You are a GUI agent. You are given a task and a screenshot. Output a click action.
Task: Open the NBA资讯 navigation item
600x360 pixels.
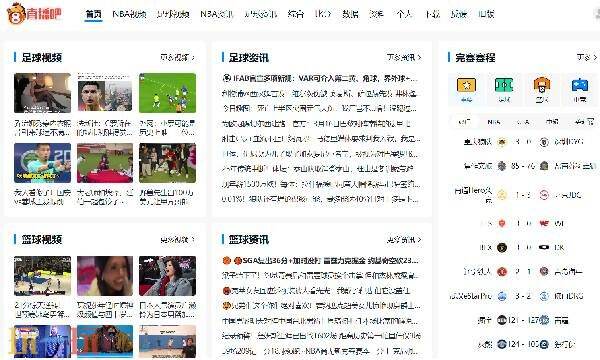pyautogui.click(x=217, y=14)
